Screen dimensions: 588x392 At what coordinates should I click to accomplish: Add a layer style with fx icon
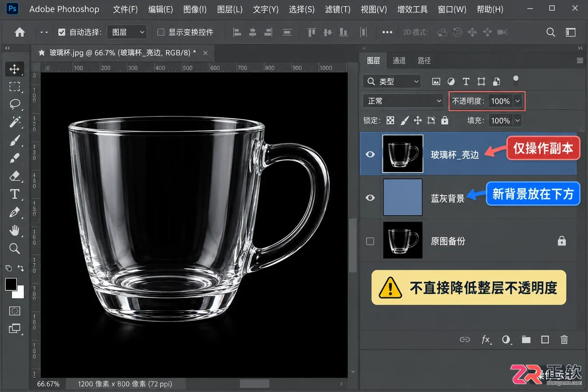point(486,340)
